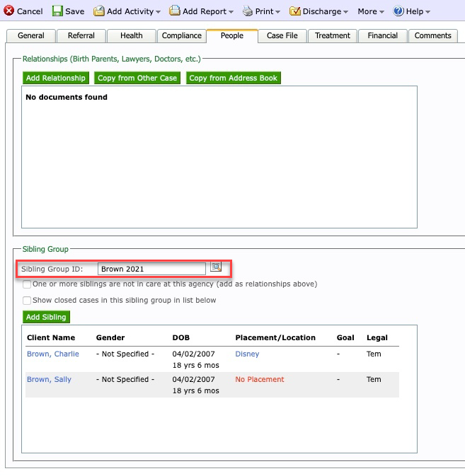This screenshot has height=476, width=465.
Task: Click the Sibling Group ID lookup icon
Action: [x=216, y=267]
